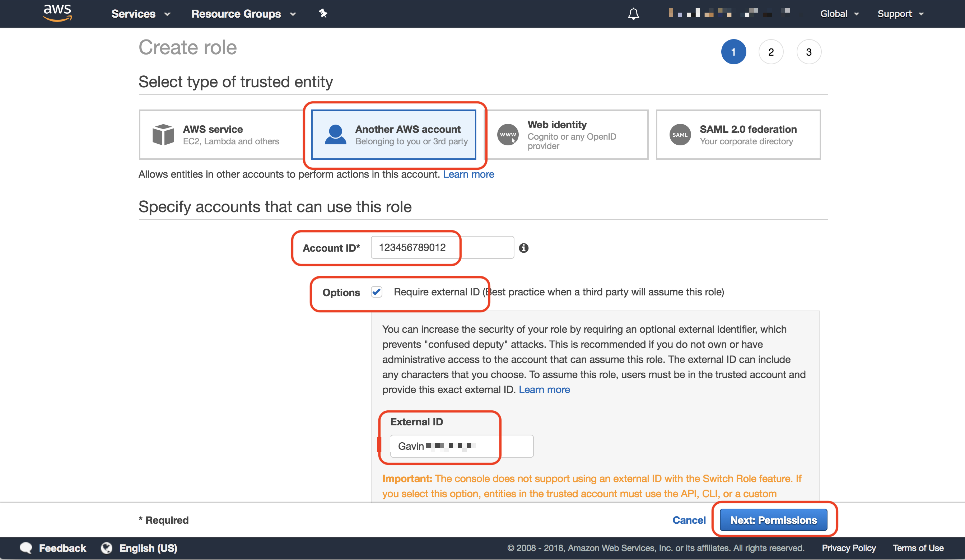
Task: Click the AWS service cube icon
Action: [163, 134]
